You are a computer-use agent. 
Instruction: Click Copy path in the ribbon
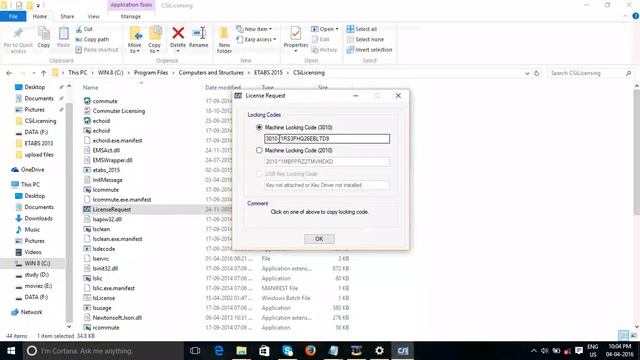coord(92,40)
